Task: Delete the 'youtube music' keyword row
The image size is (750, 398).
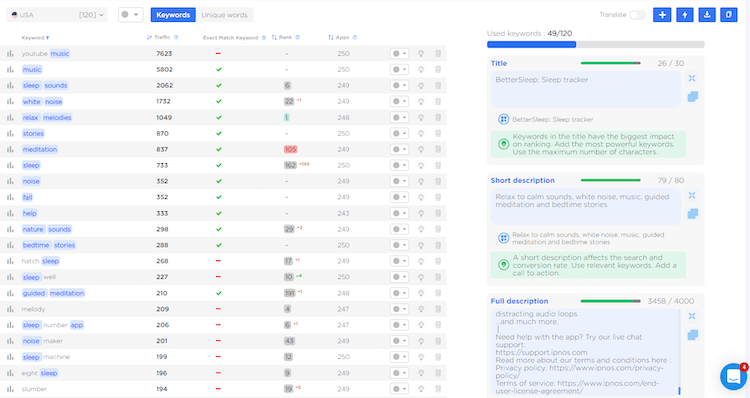Action: click(438, 54)
